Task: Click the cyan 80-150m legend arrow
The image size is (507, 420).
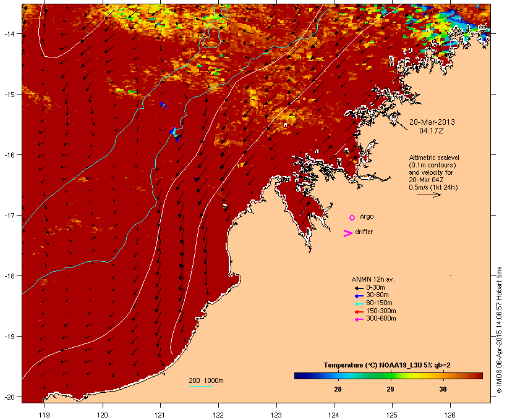Action: coord(359,304)
